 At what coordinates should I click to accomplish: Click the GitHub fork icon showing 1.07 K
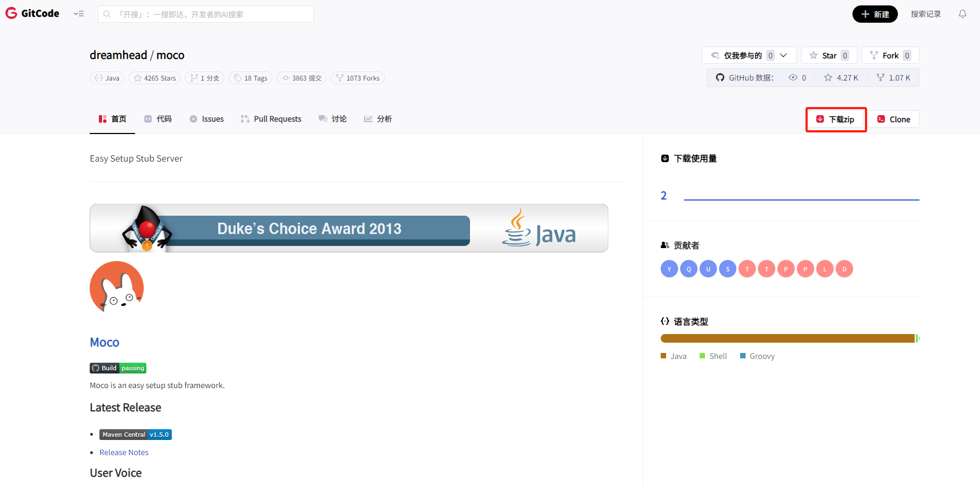click(881, 77)
